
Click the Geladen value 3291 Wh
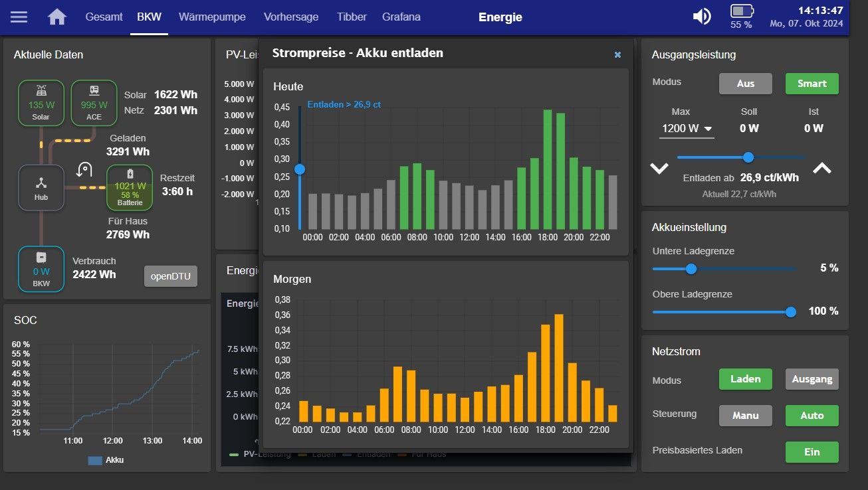click(128, 151)
